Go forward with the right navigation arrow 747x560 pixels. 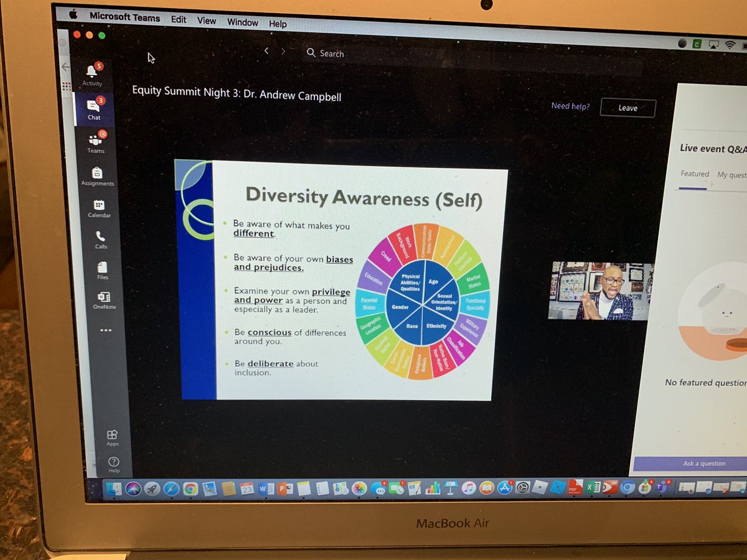tap(283, 52)
